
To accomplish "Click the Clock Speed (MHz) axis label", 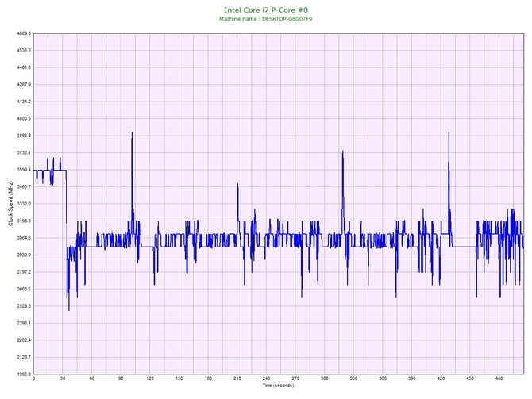I will coord(10,203).
